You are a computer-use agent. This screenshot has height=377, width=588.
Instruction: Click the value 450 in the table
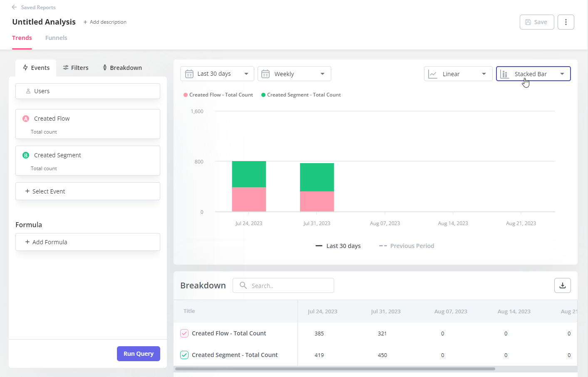tap(382, 355)
